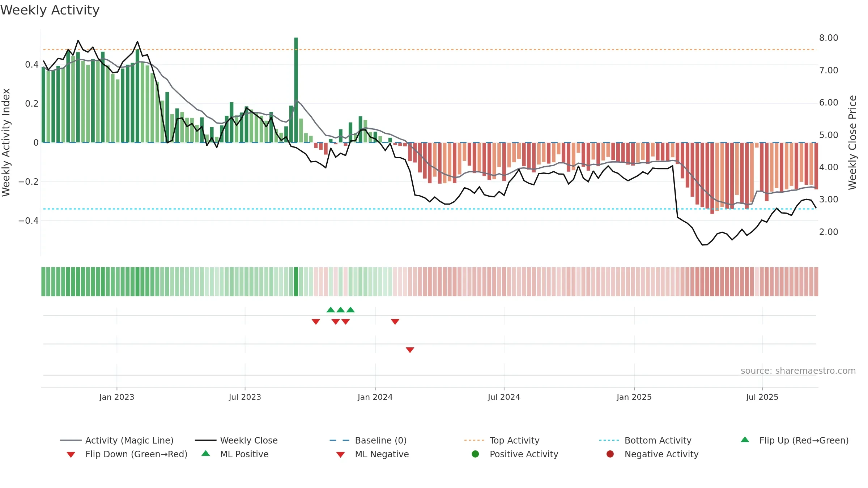Screen dimensions: 868x488
Task: Click the Jan 2024 axis label
Action: click(x=375, y=397)
